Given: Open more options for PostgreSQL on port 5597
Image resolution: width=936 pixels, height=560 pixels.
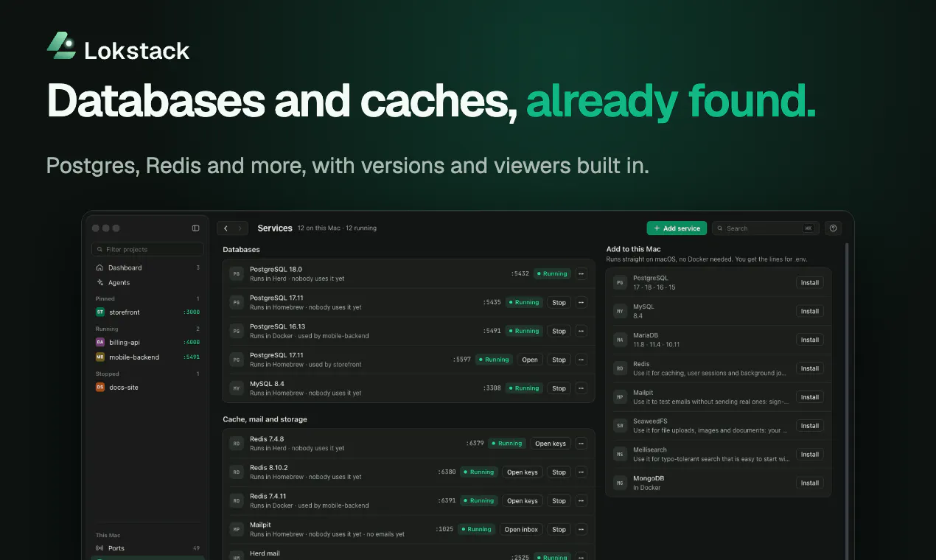Looking at the screenshot, I should coord(581,360).
